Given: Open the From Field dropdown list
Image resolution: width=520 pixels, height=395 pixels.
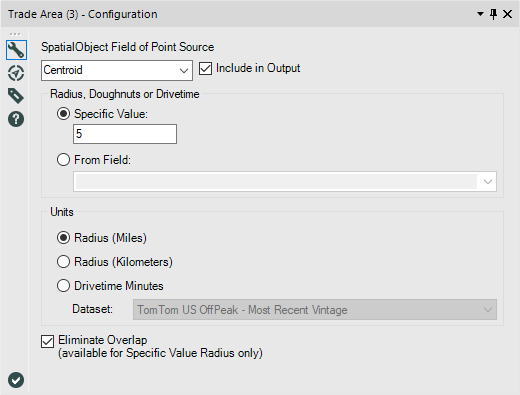Looking at the screenshot, I should tap(285, 182).
